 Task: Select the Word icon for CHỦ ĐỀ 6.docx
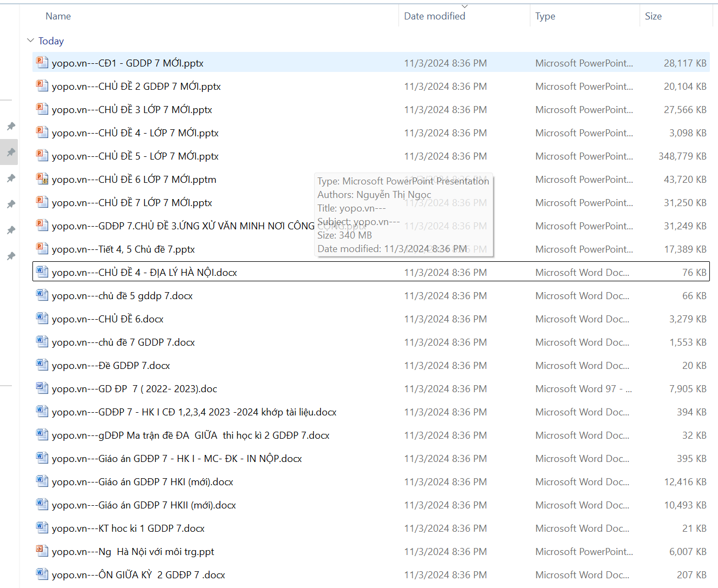pos(42,318)
